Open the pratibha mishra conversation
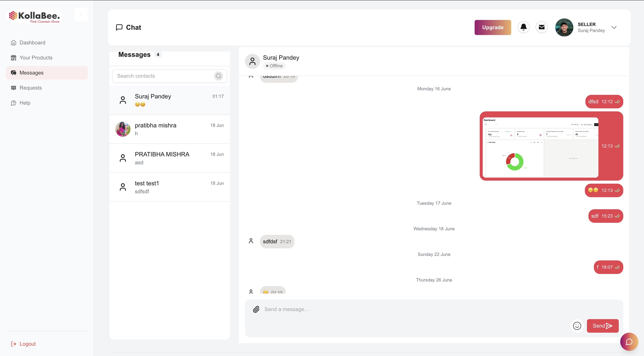 point(169,129)
